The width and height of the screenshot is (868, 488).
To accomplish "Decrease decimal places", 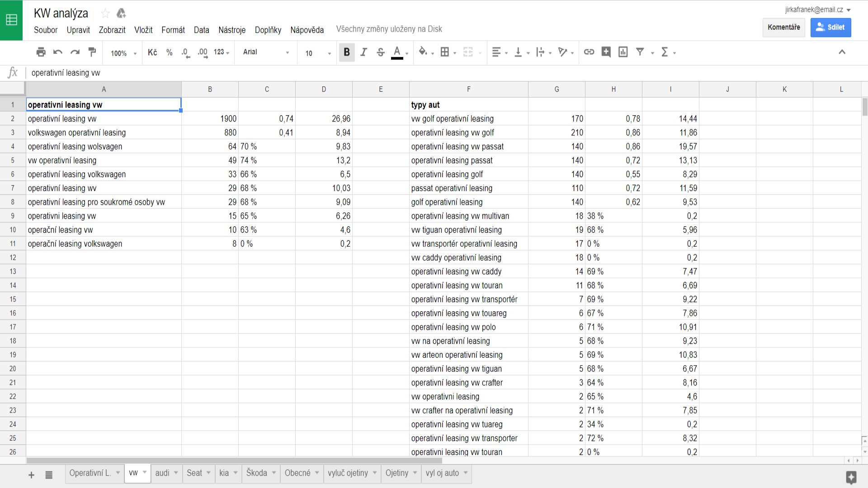I will pos(185,52).
